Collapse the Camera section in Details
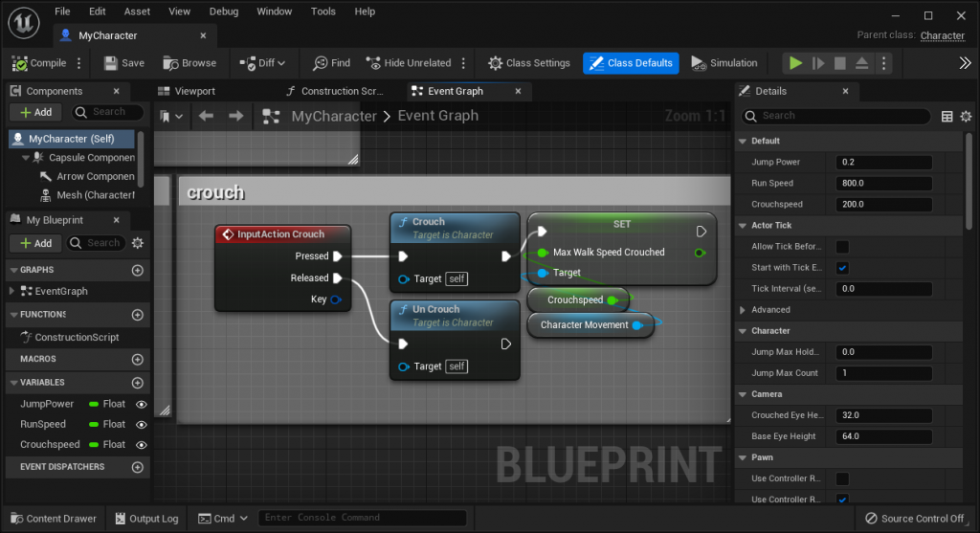 [x=743, y=394]
